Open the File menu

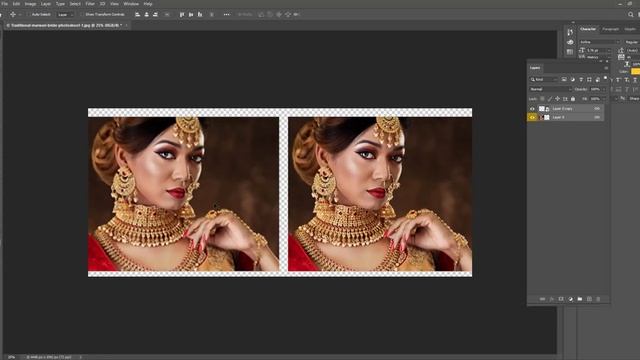click(5, 4)
